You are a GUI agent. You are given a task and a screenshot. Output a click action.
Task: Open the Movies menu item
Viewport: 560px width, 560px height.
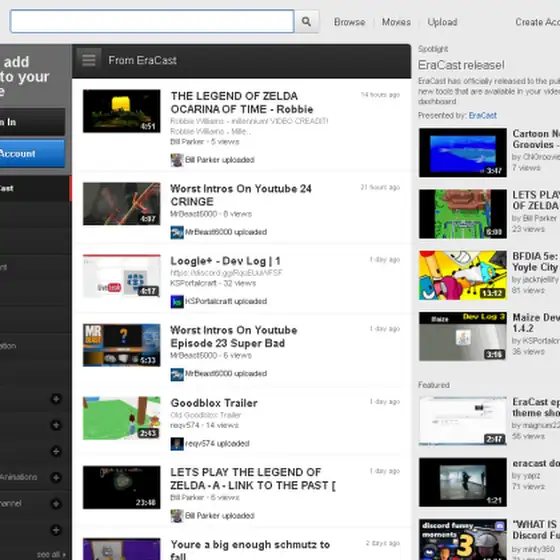tap(396, 22)
